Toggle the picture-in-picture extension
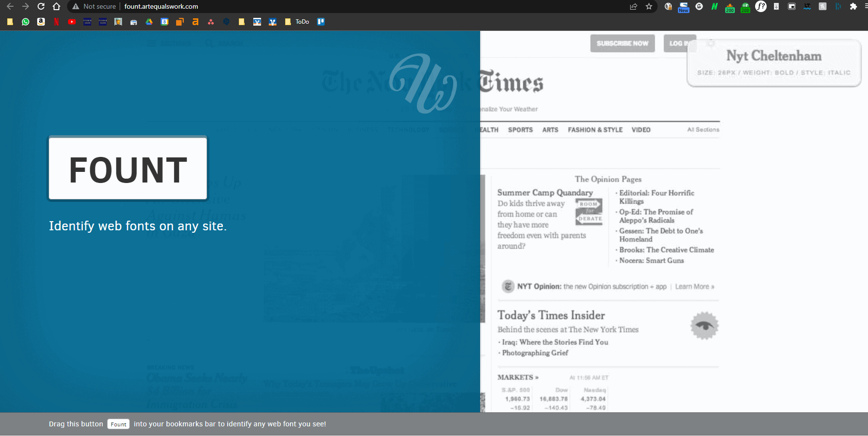This screenshot has height=436, width=868. pyautogui.click(x=792, y=6)
